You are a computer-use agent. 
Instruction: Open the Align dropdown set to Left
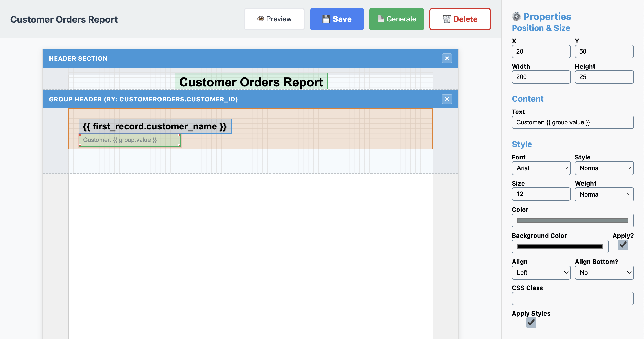pyautogui.click(x=541, y=272)
